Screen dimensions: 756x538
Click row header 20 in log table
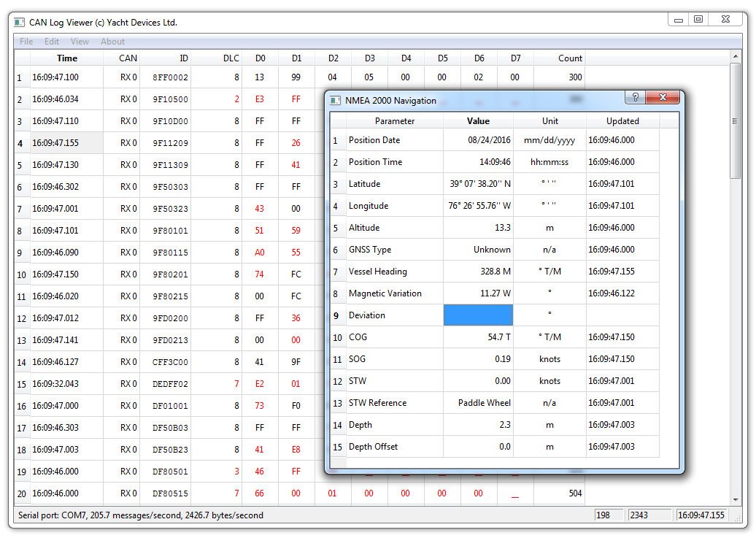tap(22, 493)
